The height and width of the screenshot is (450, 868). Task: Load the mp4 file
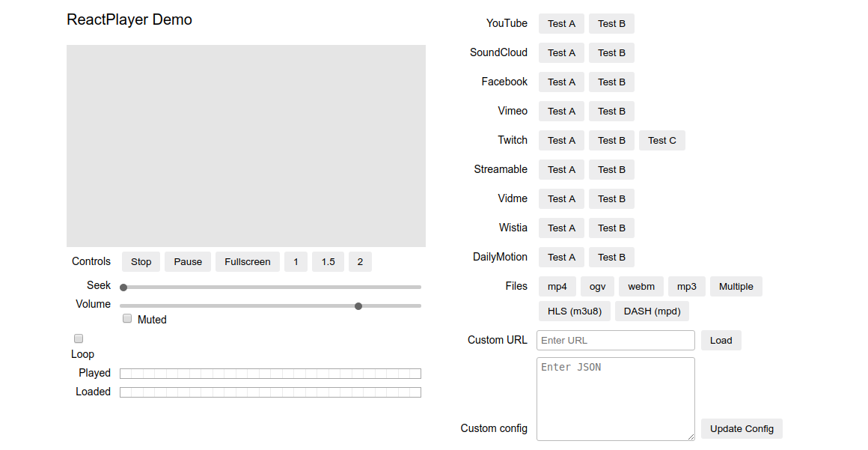[557, 287]
